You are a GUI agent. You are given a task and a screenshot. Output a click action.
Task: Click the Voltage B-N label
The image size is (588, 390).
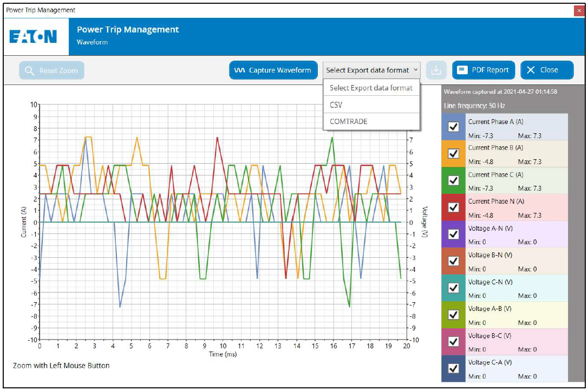[491, 255]
